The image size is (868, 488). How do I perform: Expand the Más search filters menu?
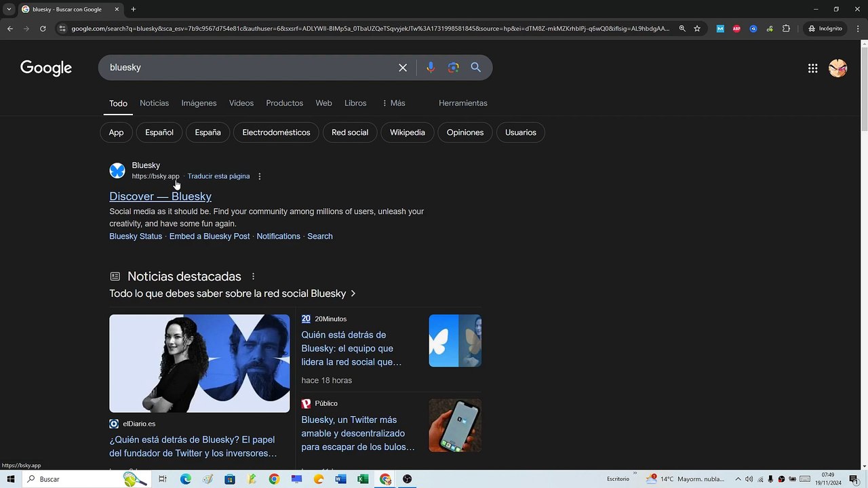393,103
